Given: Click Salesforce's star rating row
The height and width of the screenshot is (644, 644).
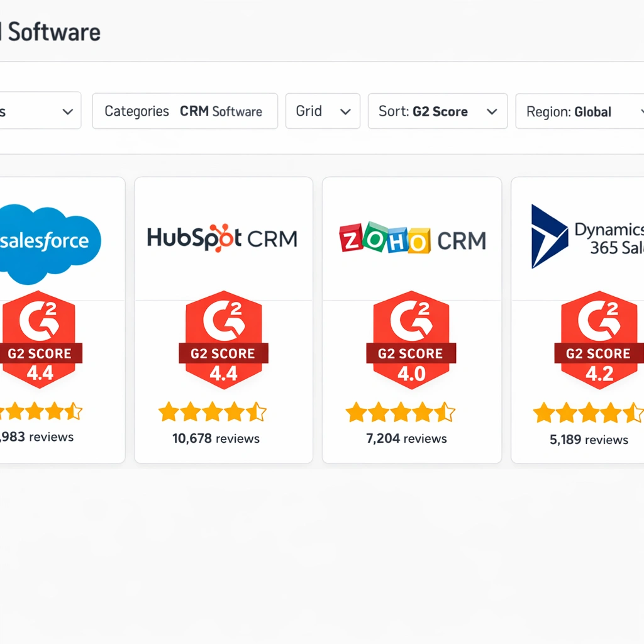Looking at the screenshot, I should (38, 412).
